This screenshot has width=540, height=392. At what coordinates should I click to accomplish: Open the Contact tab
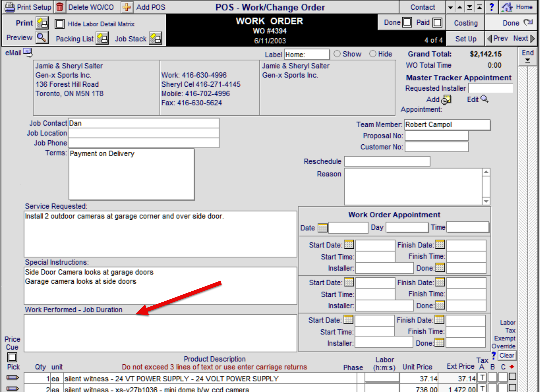tap(423, 7)
